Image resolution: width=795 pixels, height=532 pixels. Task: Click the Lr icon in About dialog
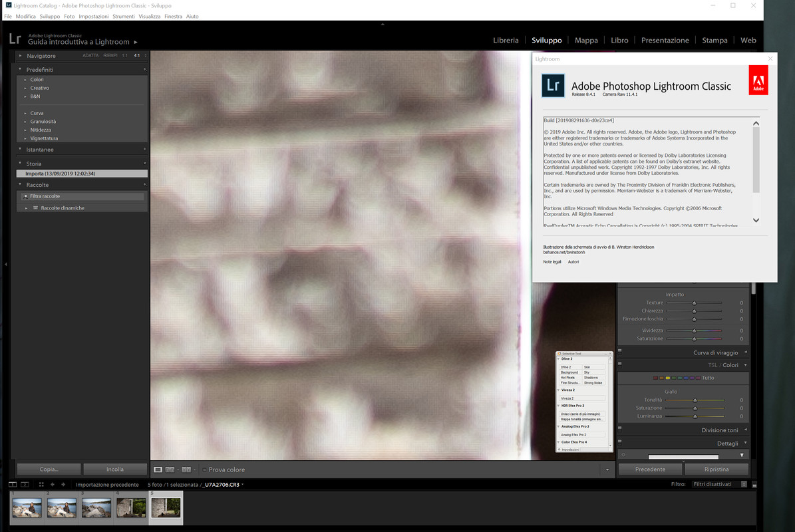tap(553, 85)
